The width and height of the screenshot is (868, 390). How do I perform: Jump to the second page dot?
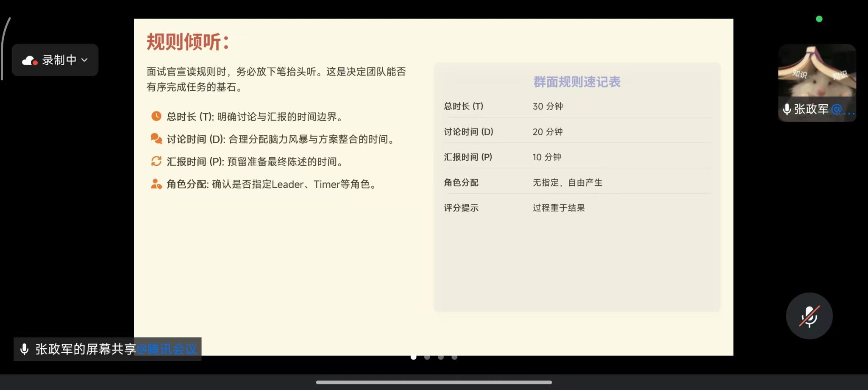tap(427, 357)
